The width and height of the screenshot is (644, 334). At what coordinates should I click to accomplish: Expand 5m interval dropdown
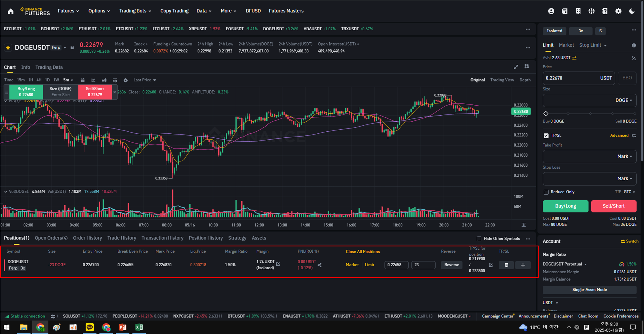(68, 80)
